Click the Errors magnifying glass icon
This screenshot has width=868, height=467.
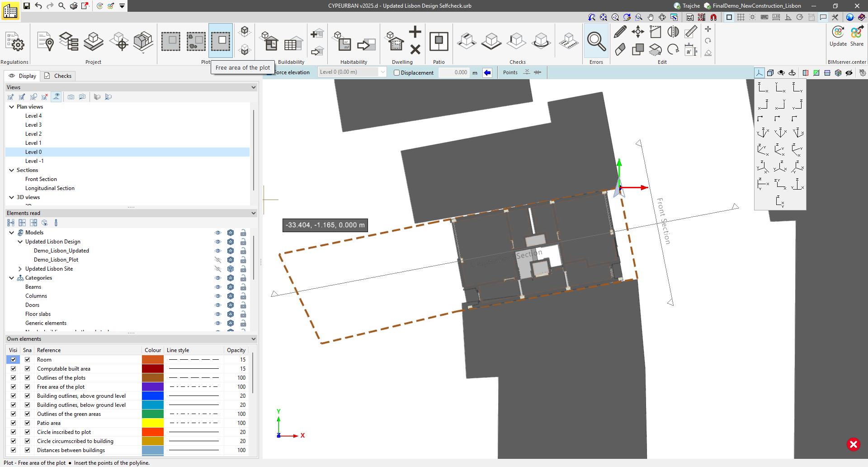point(596,42)
